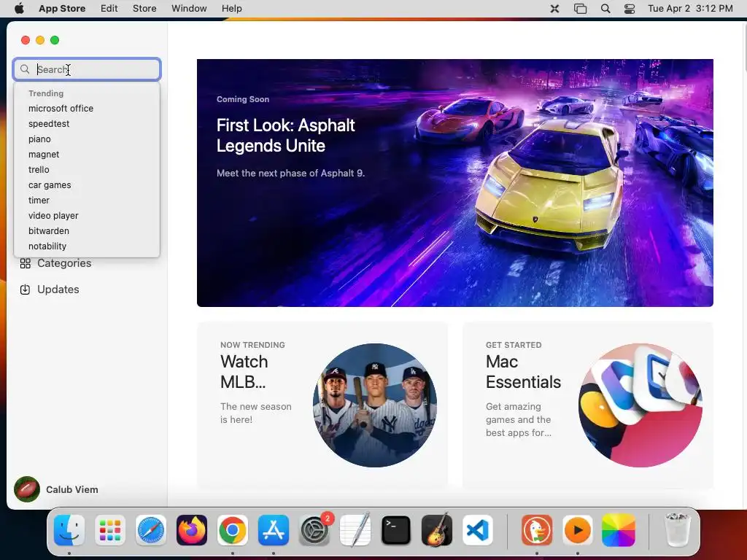This screenshot has height=560, width=747.
Task: Click Spotlight search icon in menu bar
Action: [605, 9]
